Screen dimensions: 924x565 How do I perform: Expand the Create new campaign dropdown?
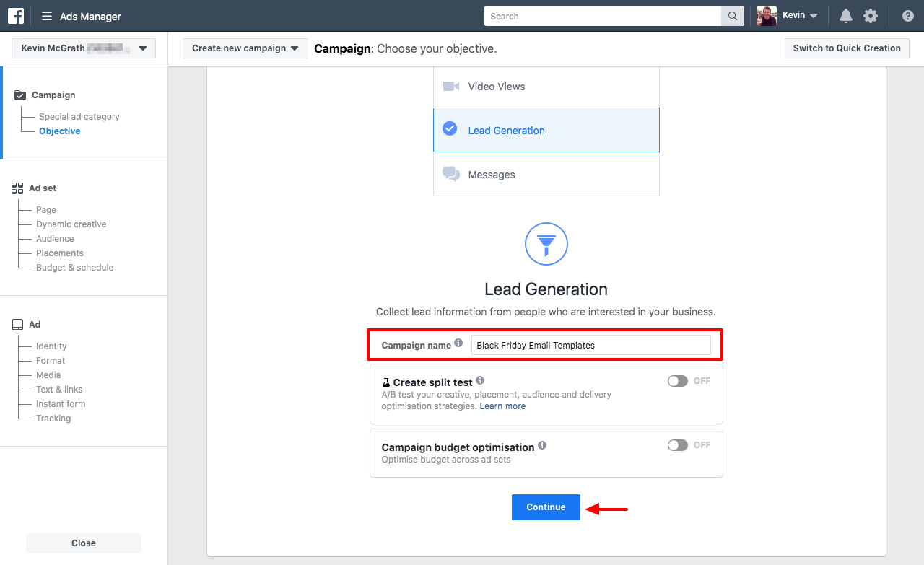245,48
